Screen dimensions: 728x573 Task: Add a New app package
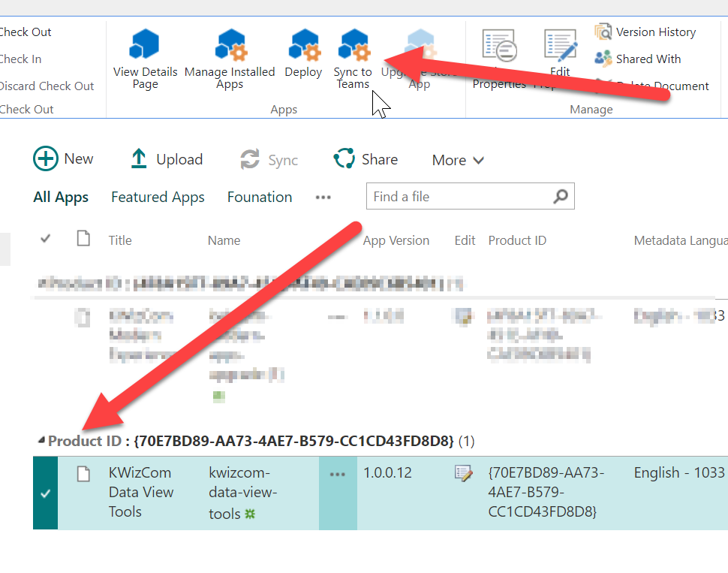pyautogui.click(x=63, y=159)
